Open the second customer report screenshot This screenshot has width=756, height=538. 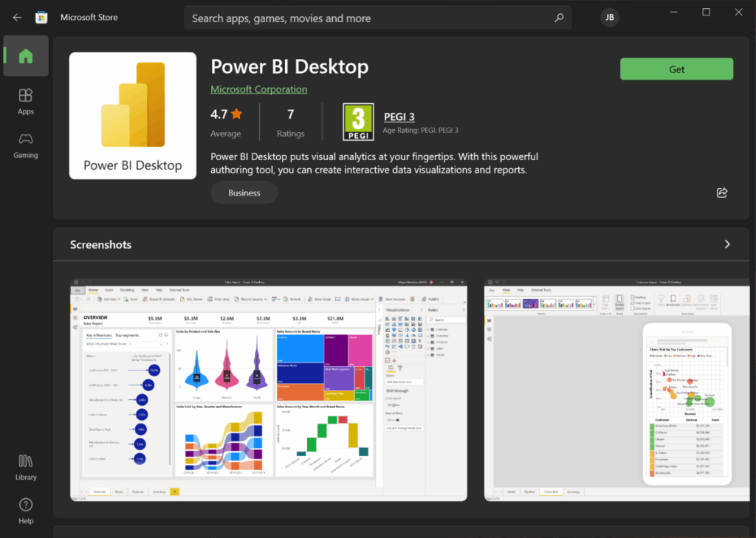[619, 390]
